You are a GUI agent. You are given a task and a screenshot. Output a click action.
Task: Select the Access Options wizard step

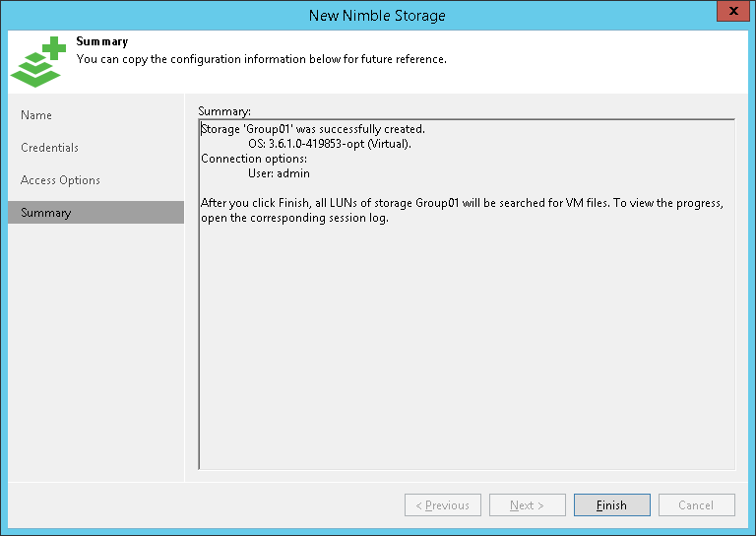point(95,180)
